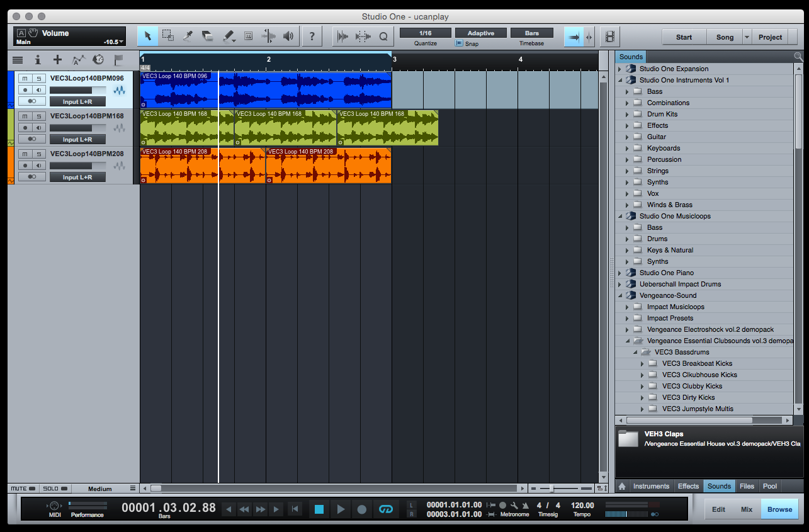
Task: Select the Arrow tool
Action: pyautogui.click(x=148, y=37)
